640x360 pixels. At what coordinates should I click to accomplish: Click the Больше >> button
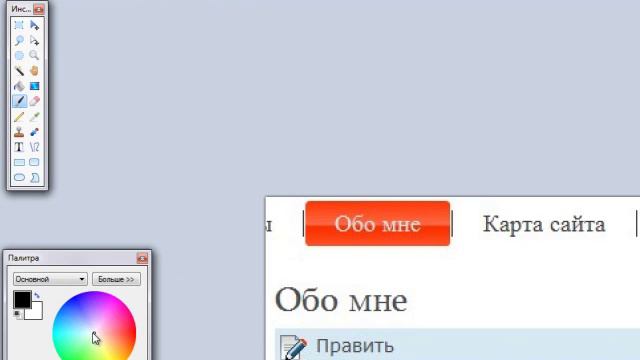116,279
